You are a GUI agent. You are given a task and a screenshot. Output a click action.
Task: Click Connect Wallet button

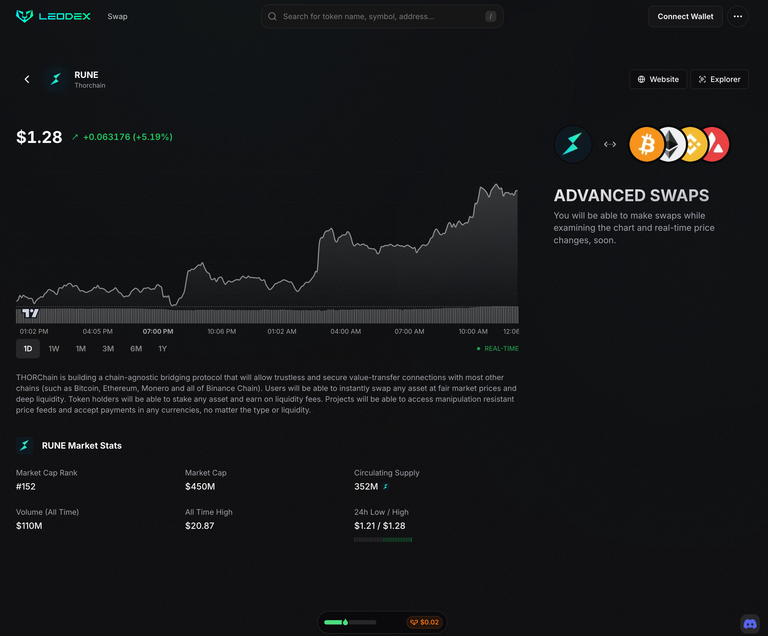(x=685, y=16)
